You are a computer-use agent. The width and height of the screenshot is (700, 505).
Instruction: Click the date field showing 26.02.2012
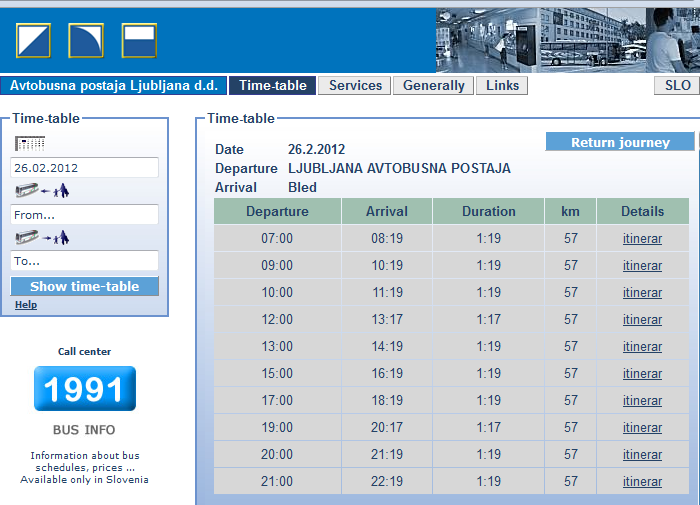click(x=85, y=168)
